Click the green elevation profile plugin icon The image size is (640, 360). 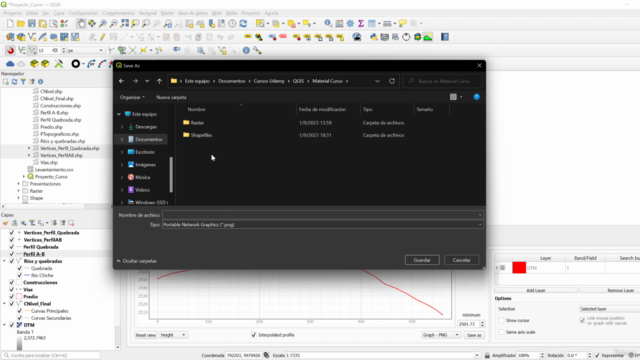[428, 37]
